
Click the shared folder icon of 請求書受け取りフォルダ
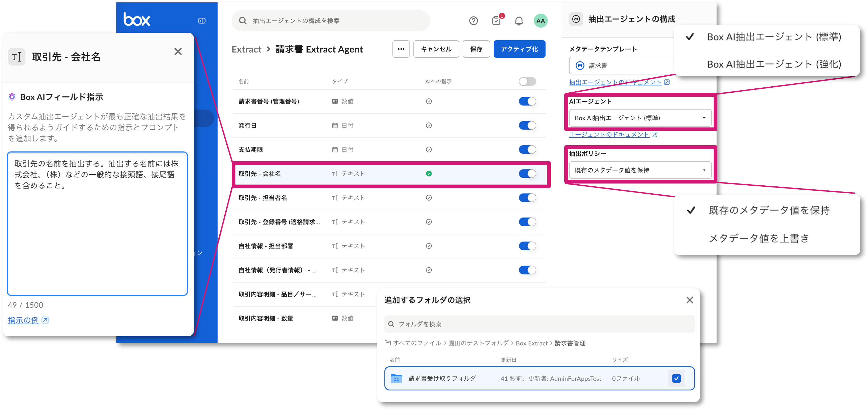click(x=396, y=378)
